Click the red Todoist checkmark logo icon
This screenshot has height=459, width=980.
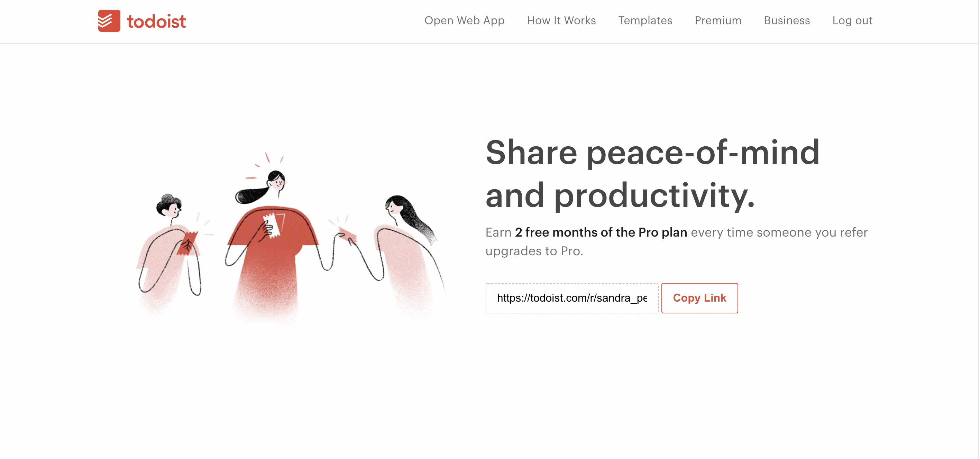[x=109, y=20]
